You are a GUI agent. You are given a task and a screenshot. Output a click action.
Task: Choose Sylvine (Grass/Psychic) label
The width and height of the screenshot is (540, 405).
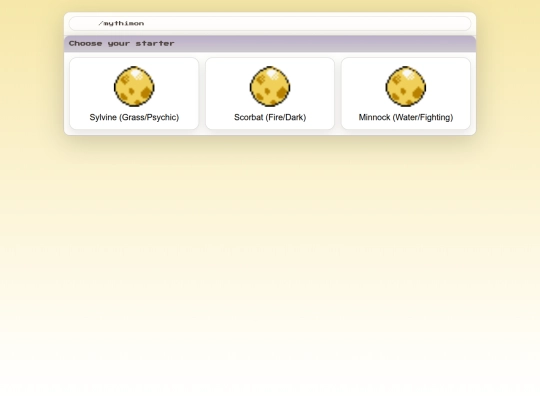134,117
